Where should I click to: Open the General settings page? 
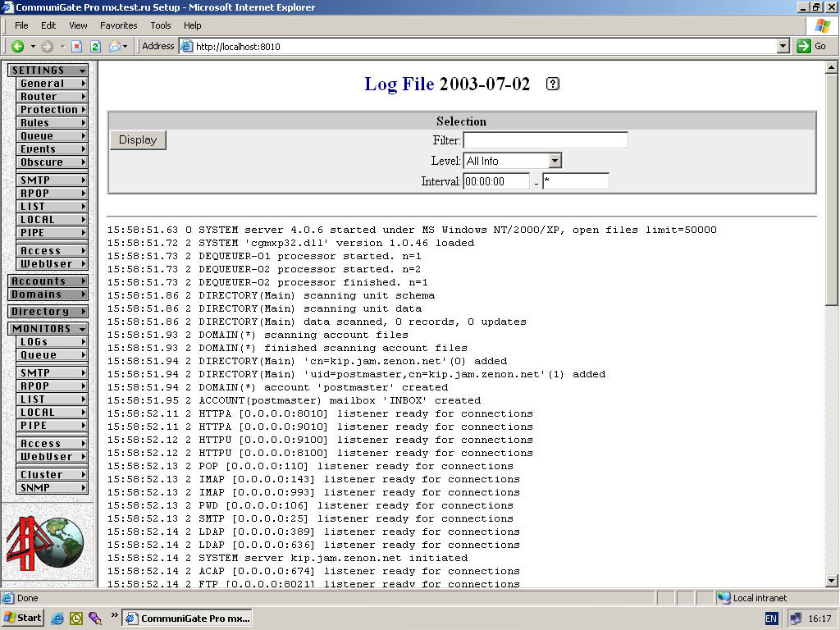[x=52, y=84]
